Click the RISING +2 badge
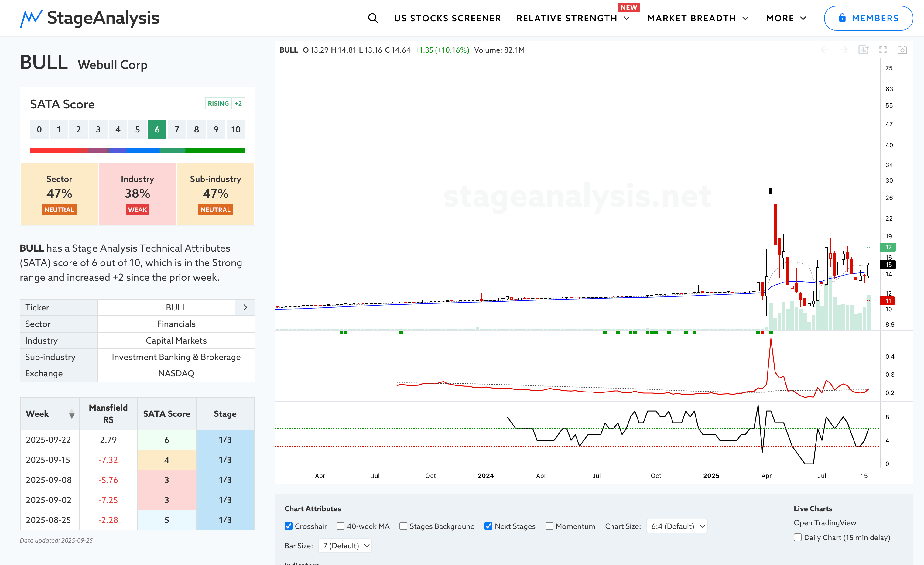This screenshot has height=565, width=924. (225, 104)
